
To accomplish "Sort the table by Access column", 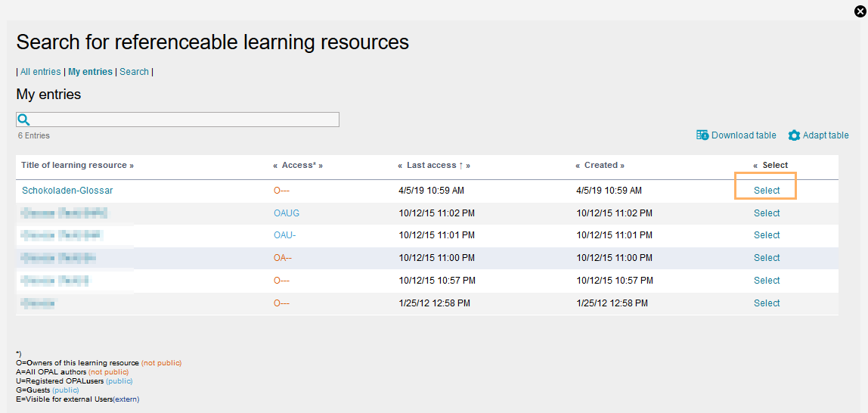I will (x=299, y=165).
